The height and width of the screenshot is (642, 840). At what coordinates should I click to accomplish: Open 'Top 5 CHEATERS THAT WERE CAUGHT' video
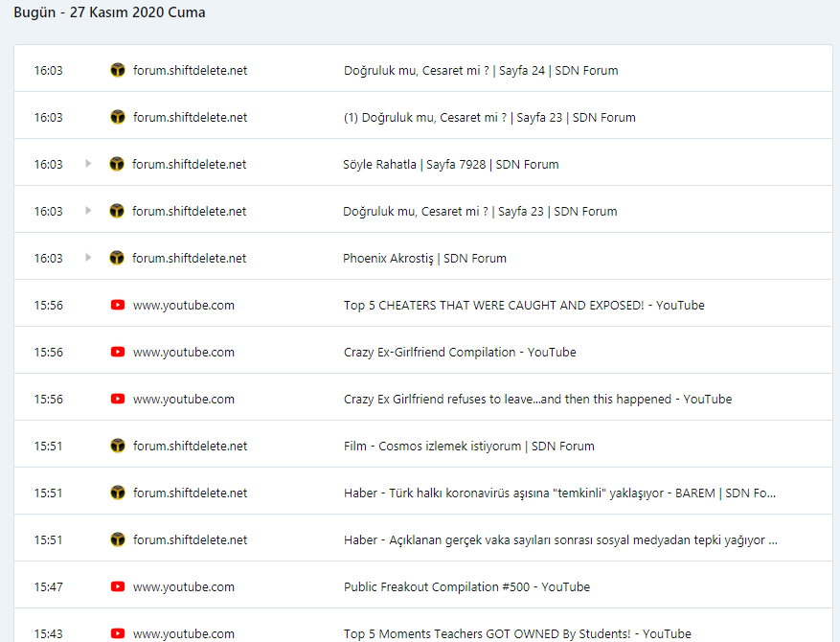click(524, 305)
